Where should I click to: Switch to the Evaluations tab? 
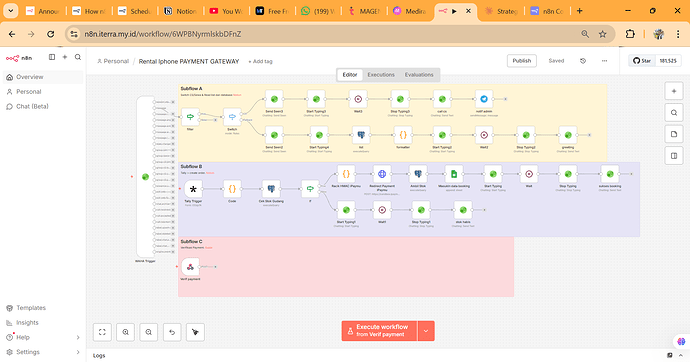[x=419, y=75]
